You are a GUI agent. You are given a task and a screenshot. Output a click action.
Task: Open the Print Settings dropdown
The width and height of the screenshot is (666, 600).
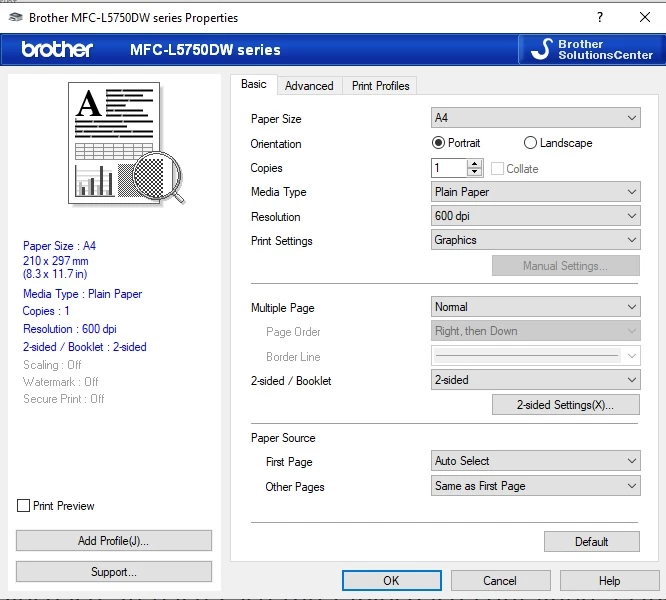coord(536,240)
